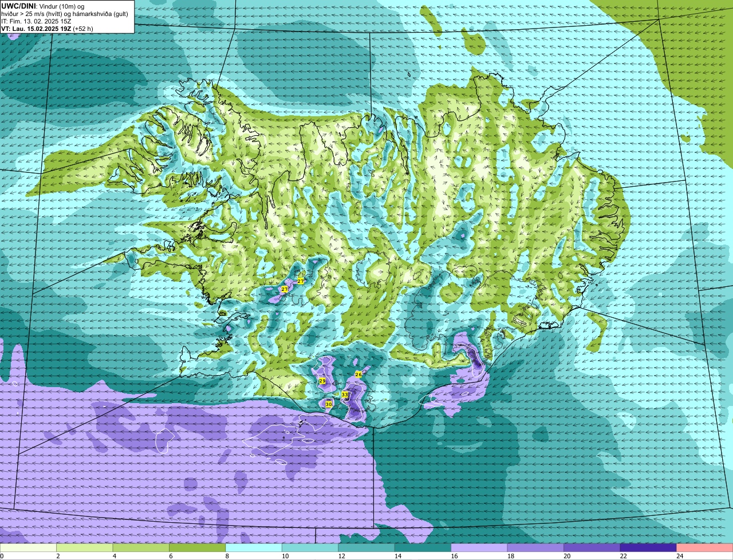The width and height of the screenshot is (733, 560).
Task: Click the pale yellow 0–2 m/s legend swatch
Action: click(28, 547)
